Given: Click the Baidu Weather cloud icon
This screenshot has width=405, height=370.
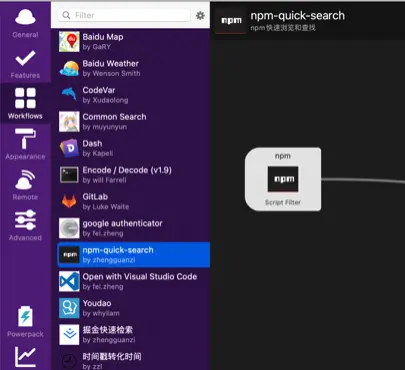Looking at the screenshot, I should pyautogui.click(x=69, y=68).
